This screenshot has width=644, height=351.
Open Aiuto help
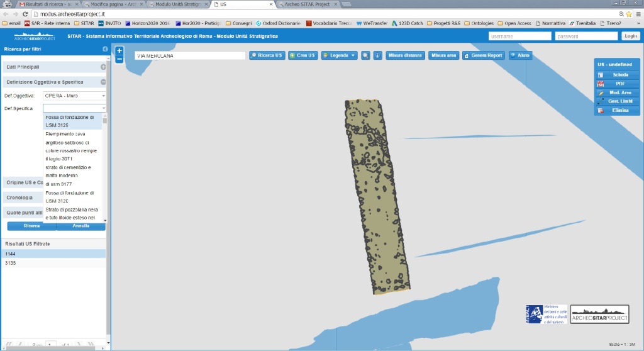coord(520,55)
